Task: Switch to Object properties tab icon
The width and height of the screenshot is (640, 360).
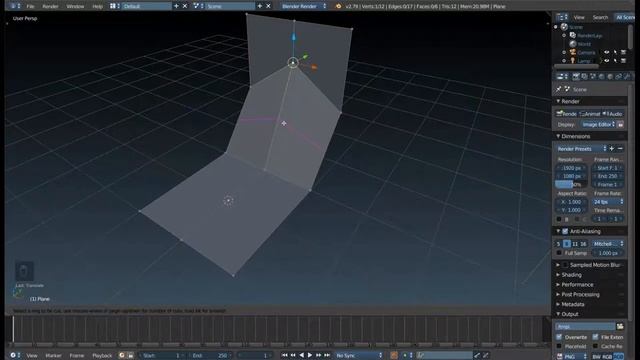Action: (x=610, y=76)
